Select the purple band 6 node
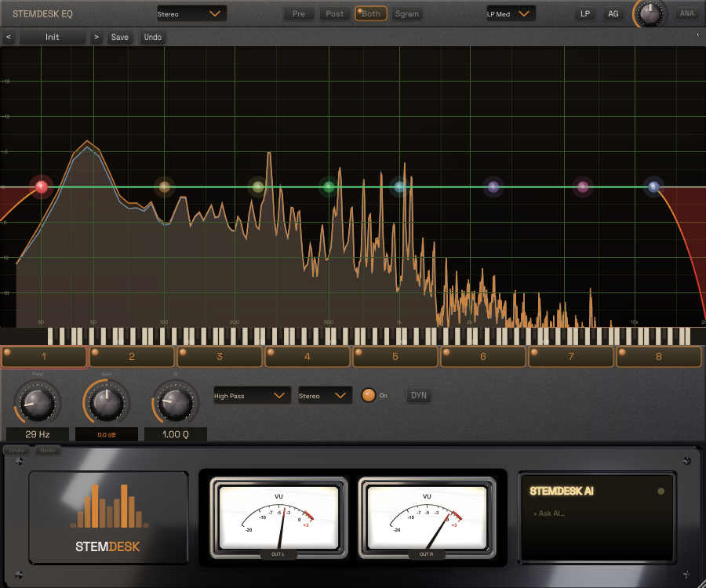This screenshot has width=706, height=588. coord(493,187)
